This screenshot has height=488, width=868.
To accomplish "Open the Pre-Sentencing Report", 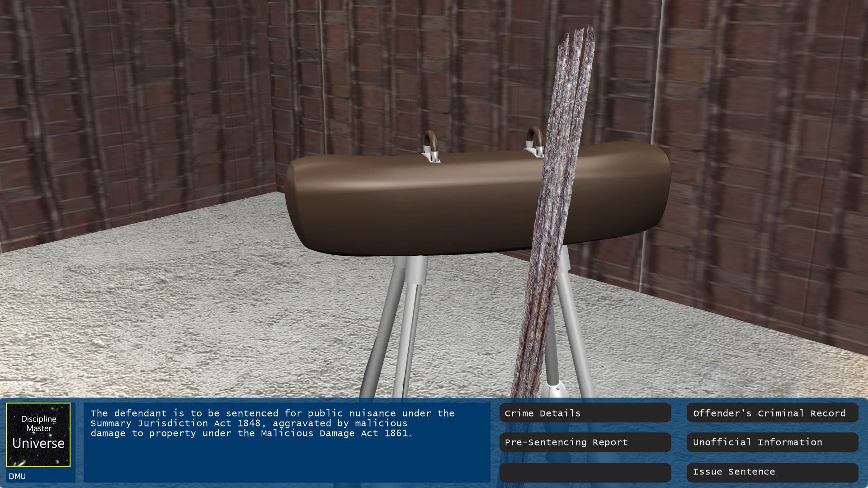I will pyautogui.click(x=585, y=442).
